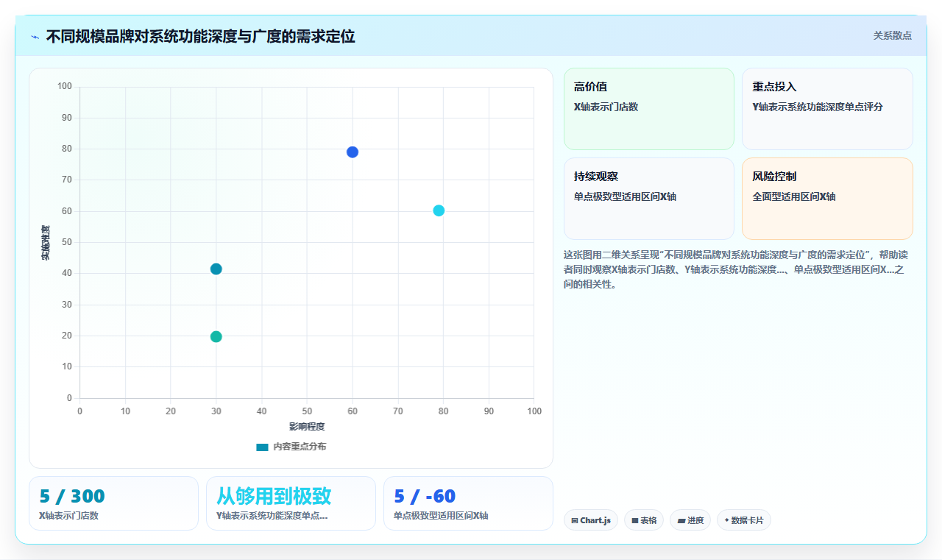
Task: Click the 数据卡片 sparkle icon
Action: 727,520
